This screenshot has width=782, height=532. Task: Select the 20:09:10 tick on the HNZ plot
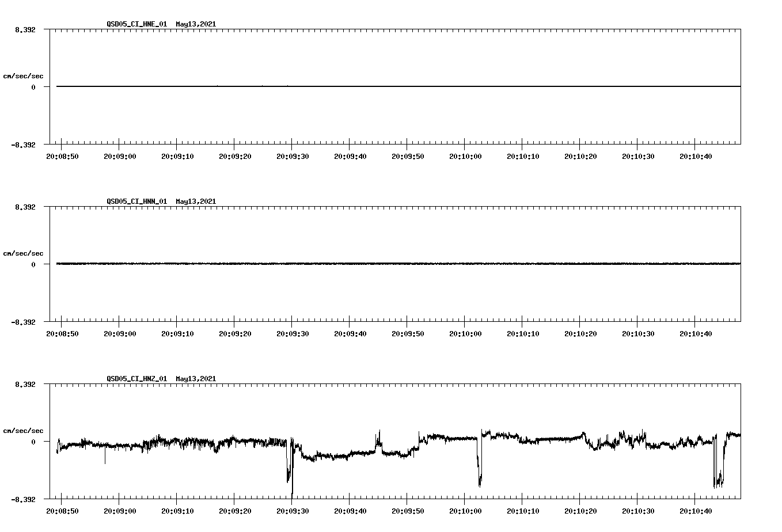(x=178, y=509)
